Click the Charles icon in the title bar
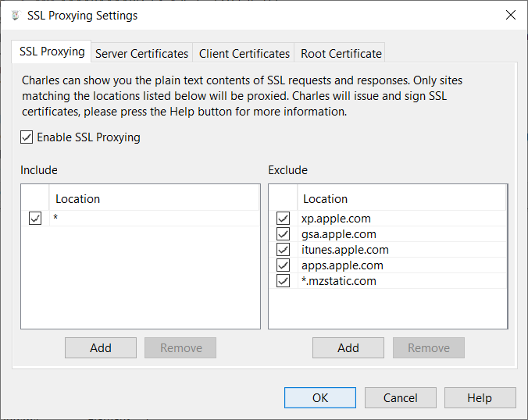 pos(14,15)
